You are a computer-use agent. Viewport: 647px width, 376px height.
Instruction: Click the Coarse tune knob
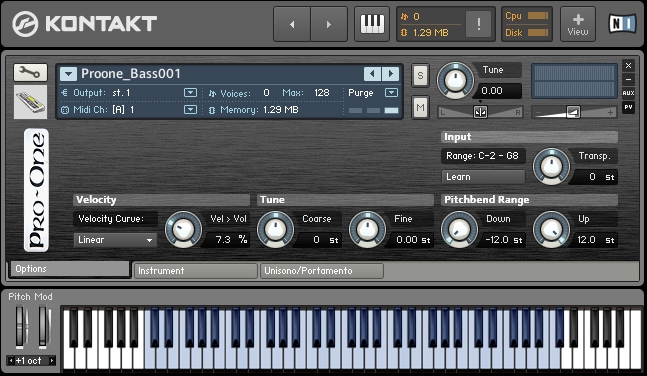[275, 229]
